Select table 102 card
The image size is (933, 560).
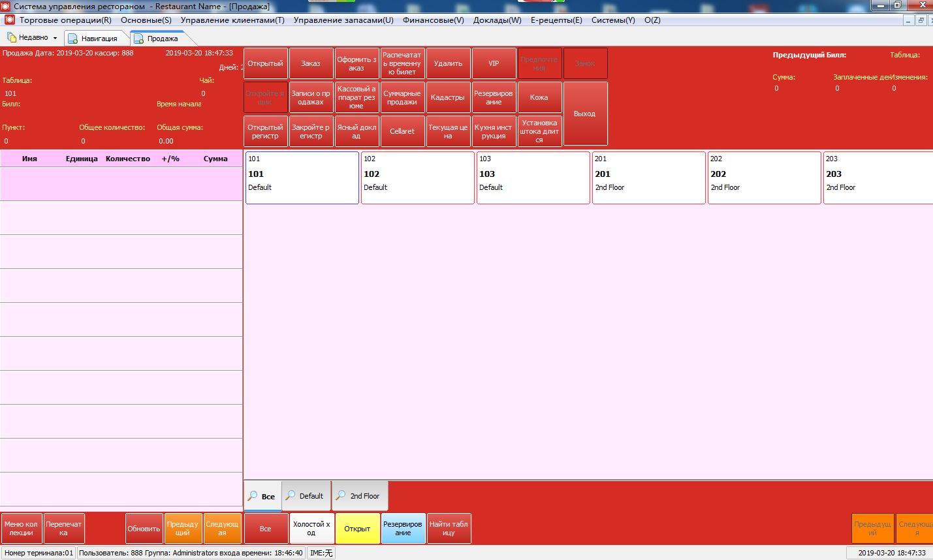[x=418, y=178]
